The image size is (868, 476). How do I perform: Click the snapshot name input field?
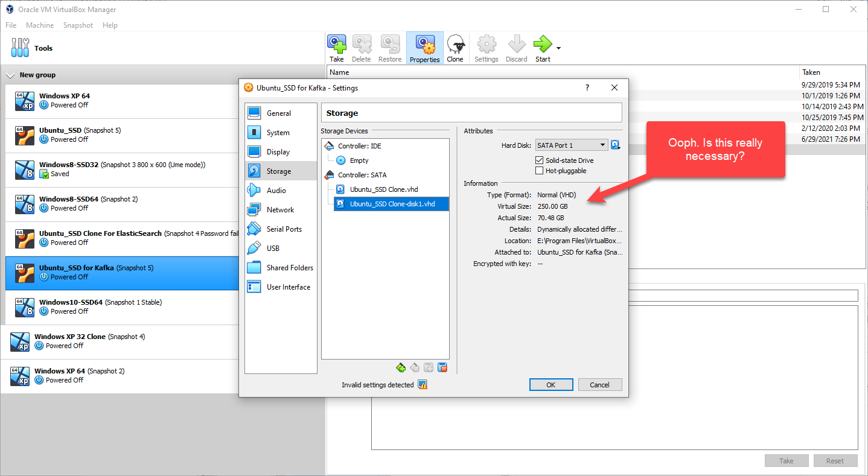tap(742, 296)
